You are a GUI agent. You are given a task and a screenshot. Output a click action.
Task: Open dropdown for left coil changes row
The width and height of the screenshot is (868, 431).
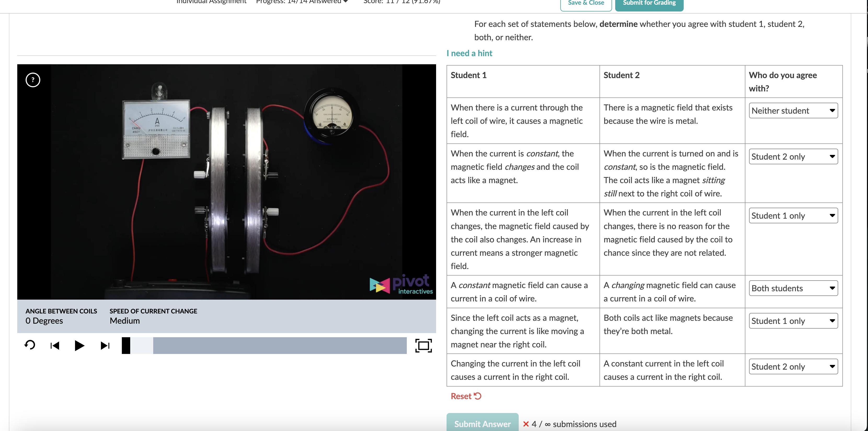click(x=793, y=215)
